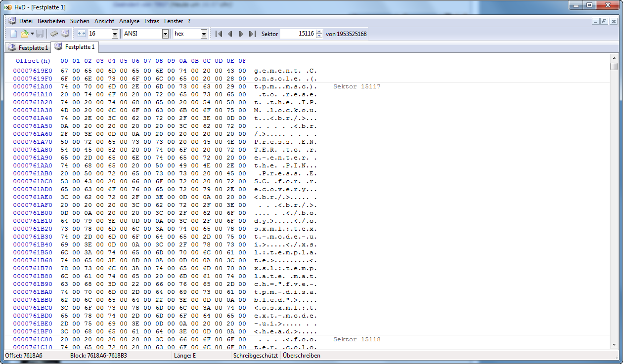
Task: Open the Bearbeiten menu
Action: [51, 21]
